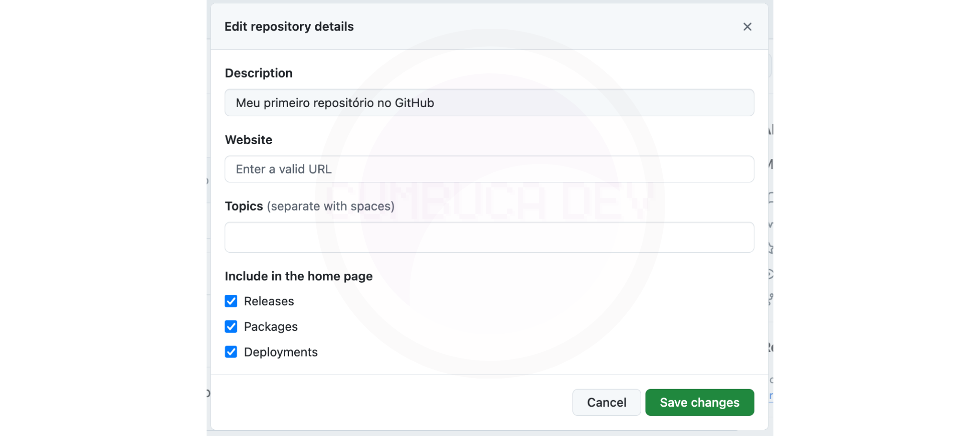Uncheck the Releases checkbox
The width and height of the screenshot is (980, 436).
[x=231, y=301]
